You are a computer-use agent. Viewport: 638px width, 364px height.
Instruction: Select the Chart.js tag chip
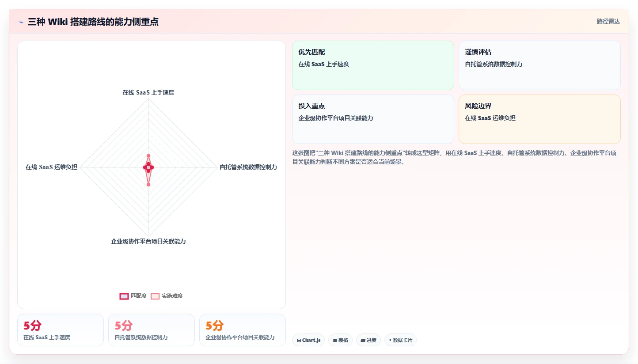(308, 340)
